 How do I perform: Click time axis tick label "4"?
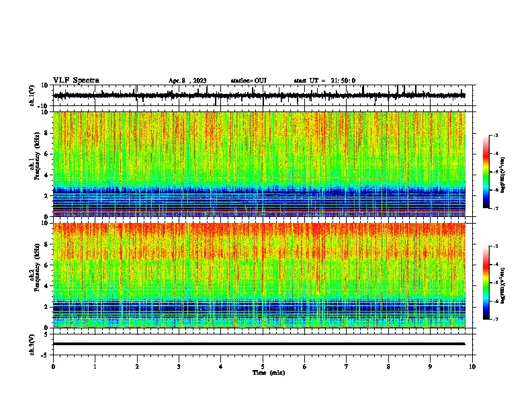tap(221, 367)
